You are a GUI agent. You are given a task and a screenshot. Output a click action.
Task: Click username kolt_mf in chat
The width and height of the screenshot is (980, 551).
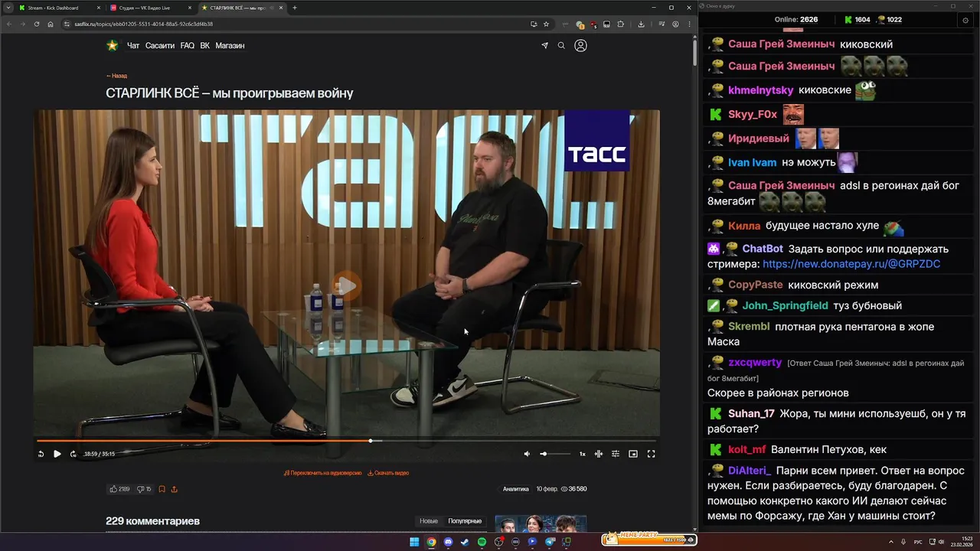pyautogui.click(x=747, y=450)
